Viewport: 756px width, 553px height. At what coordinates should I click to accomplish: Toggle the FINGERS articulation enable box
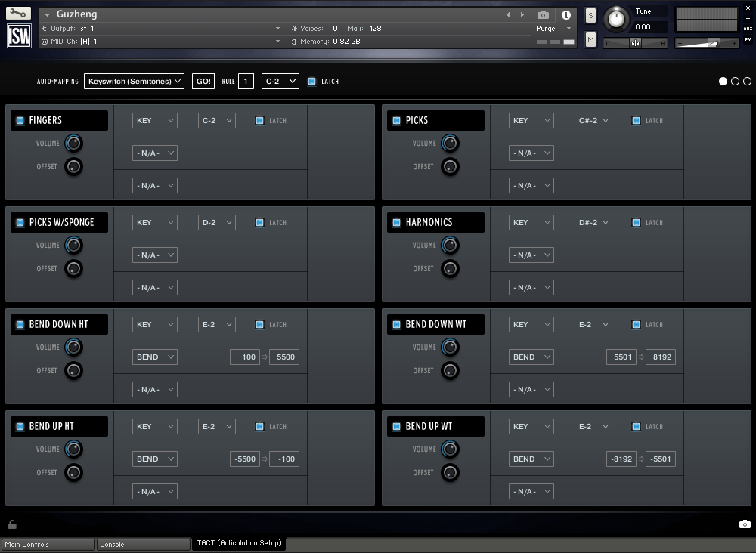pyautogui.click(x=20, y=120)
